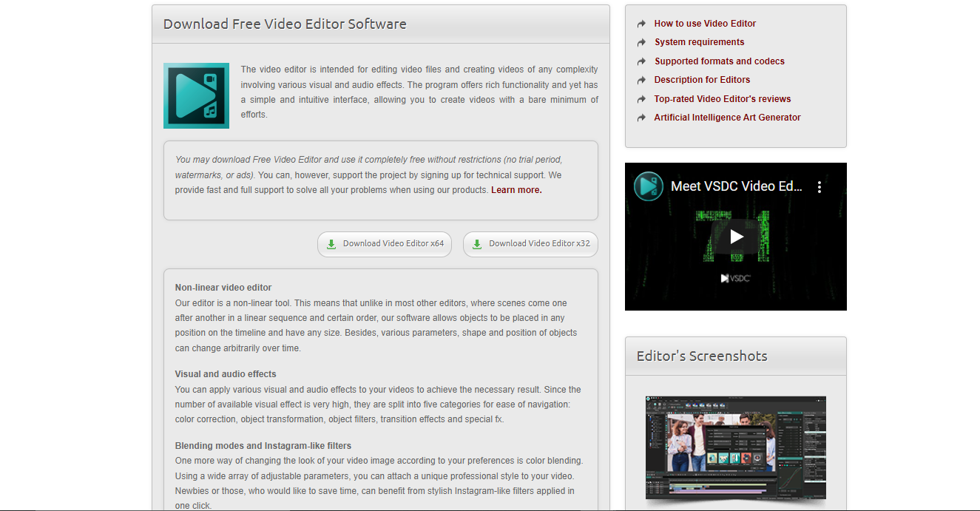Click arrow icon beside Top-rated Video Editor's reviews
The image size is (980, 511).
(x=641, y=99)
